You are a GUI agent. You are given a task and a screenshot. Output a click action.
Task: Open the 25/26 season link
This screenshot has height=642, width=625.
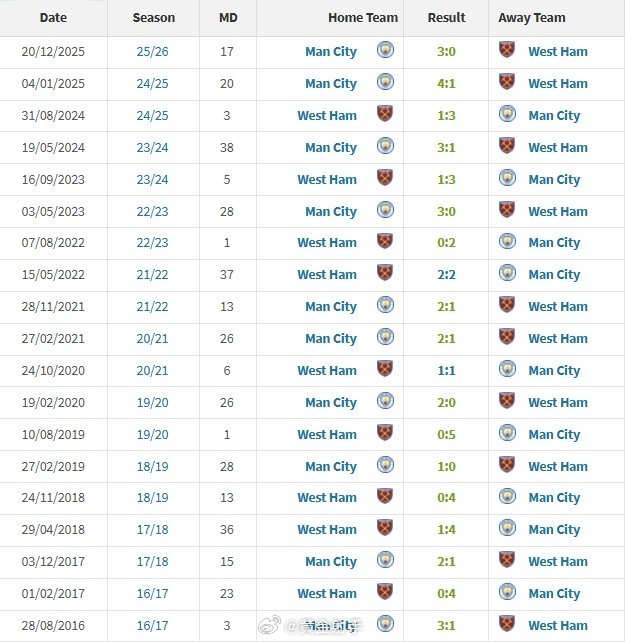[153, 52]
